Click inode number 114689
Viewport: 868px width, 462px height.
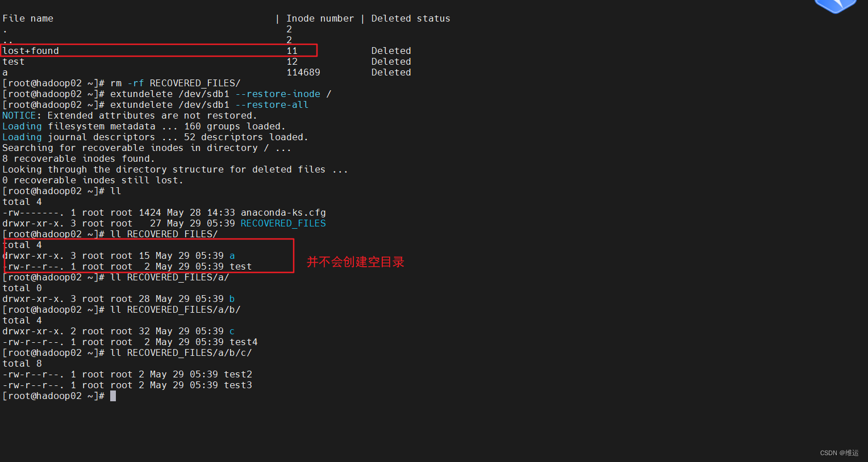click(303, 73)
